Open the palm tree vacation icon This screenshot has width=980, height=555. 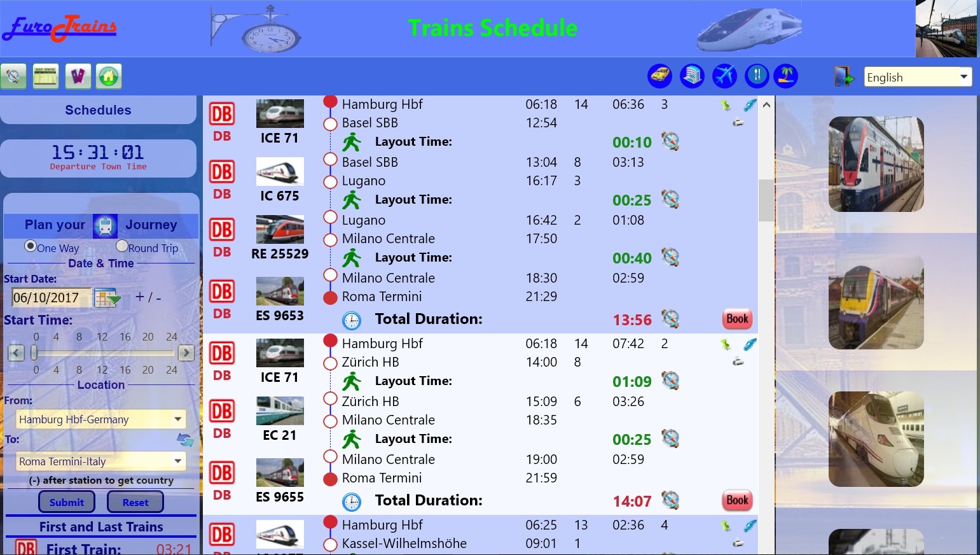(785, 76)
